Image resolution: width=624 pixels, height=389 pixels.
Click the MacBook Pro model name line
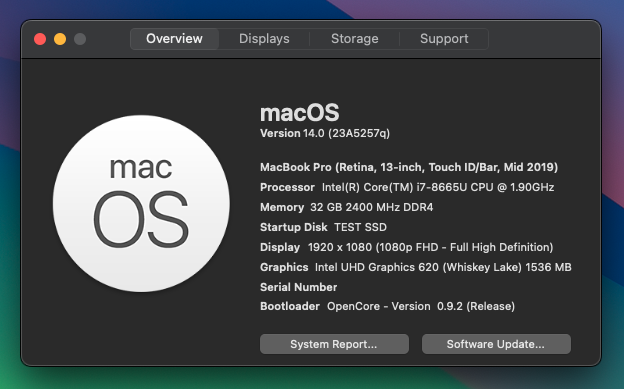point(409,167)
